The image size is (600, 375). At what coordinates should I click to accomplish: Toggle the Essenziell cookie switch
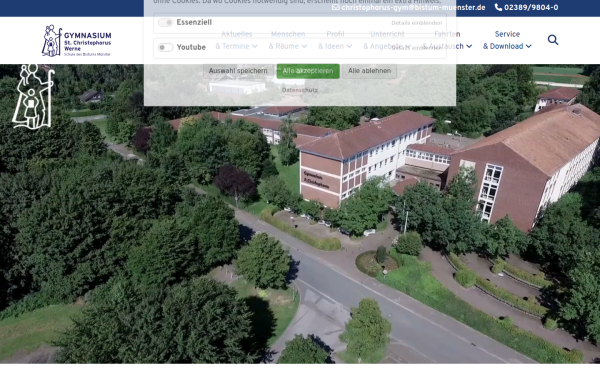point(166,23)
